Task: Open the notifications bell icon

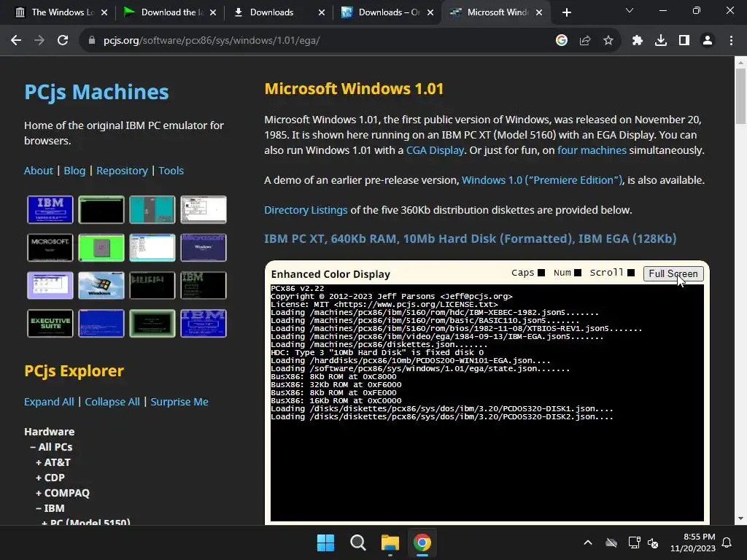Action: pos(727,542)
